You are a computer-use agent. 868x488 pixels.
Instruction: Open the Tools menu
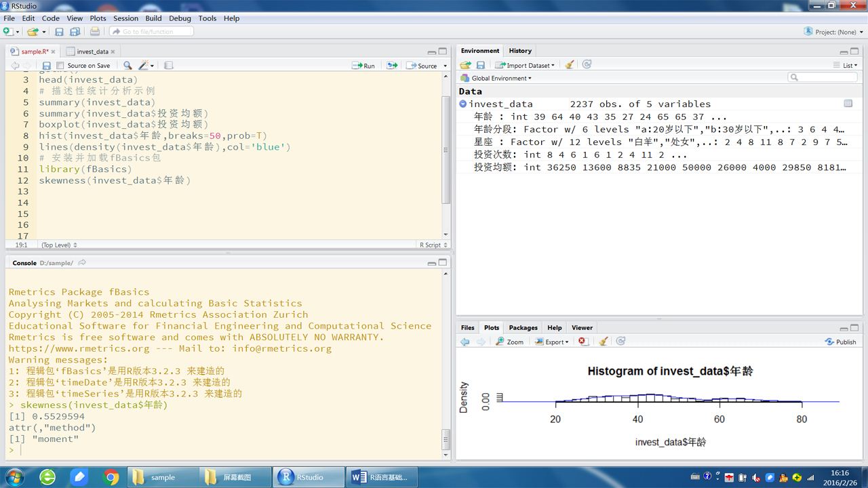[208, 18]
